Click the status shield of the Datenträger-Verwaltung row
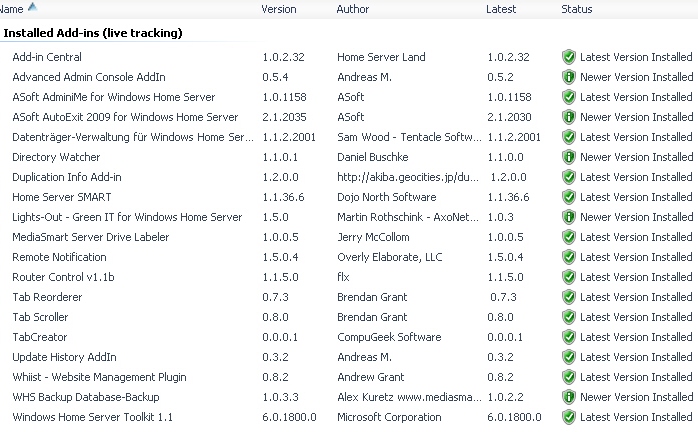Screen dimensions: 698x432 [x=568, y=137]
